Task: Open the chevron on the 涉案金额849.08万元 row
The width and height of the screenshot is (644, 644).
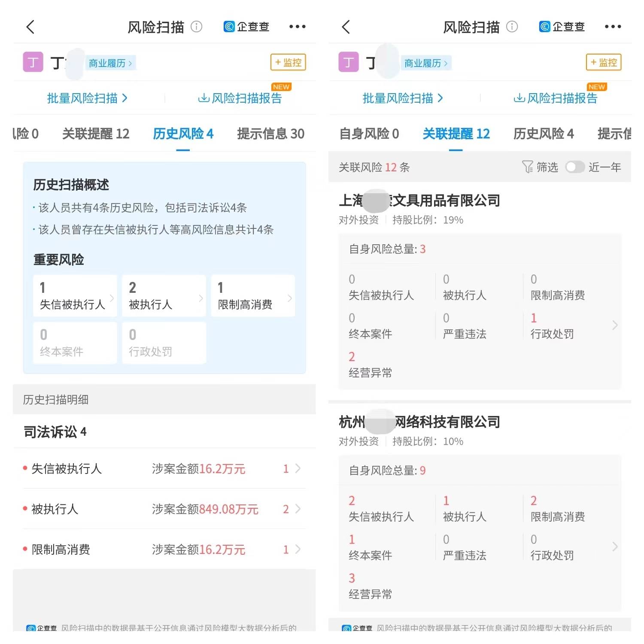Action: coord(298,509)
